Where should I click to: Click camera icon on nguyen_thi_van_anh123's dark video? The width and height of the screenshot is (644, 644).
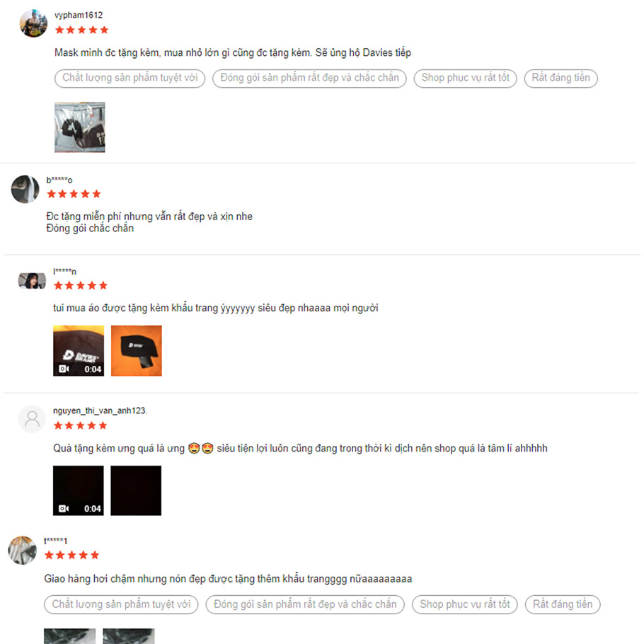(64, 508)
